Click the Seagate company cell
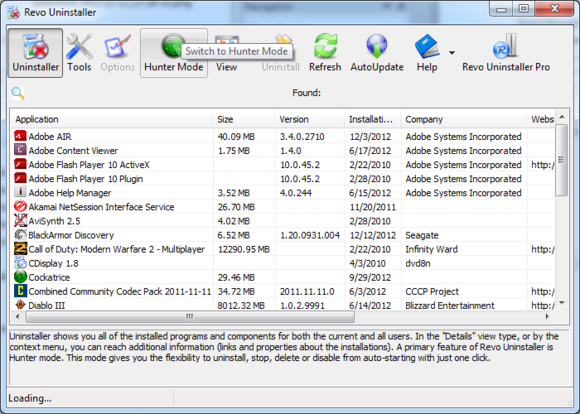Image resolution: width=580 pixels, height=414 pixels. (x=422, y=235)
